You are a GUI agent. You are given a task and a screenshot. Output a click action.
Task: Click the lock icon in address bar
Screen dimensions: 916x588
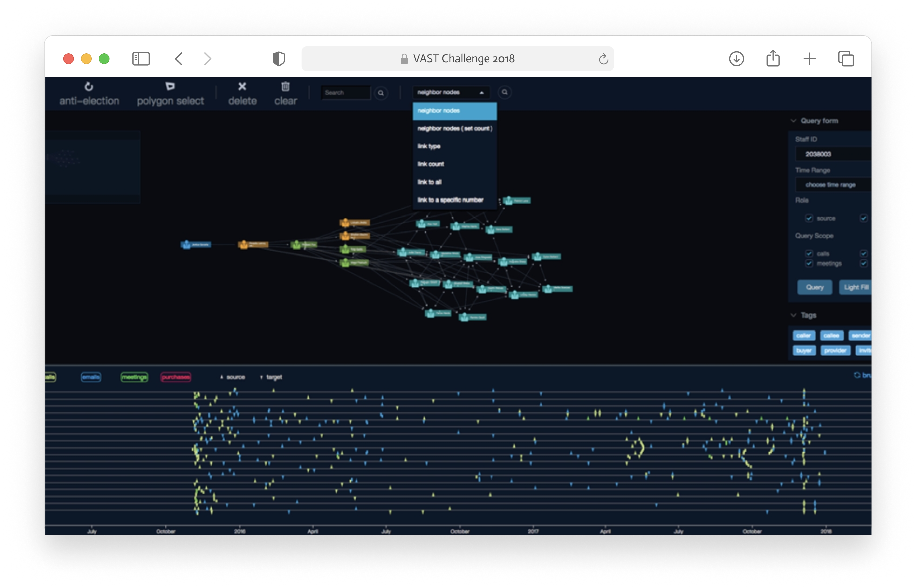tap(404, 58)
